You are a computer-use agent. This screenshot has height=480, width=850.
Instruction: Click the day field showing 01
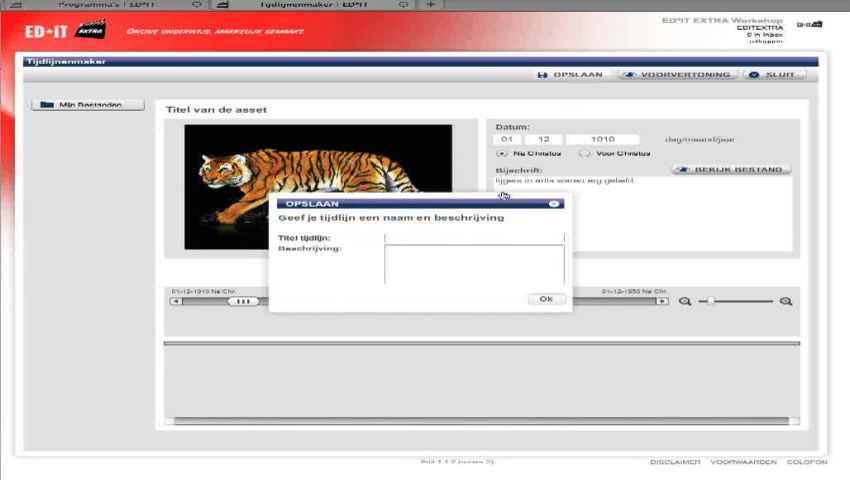507,139
